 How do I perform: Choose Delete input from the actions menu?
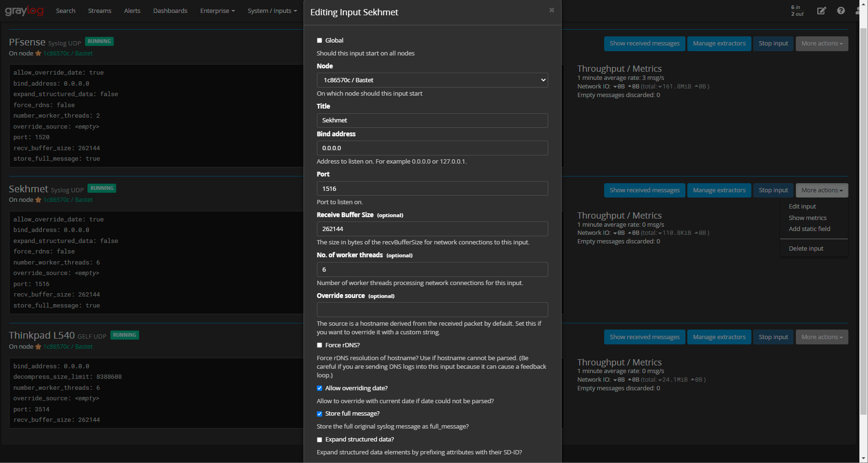click(806, 249)
